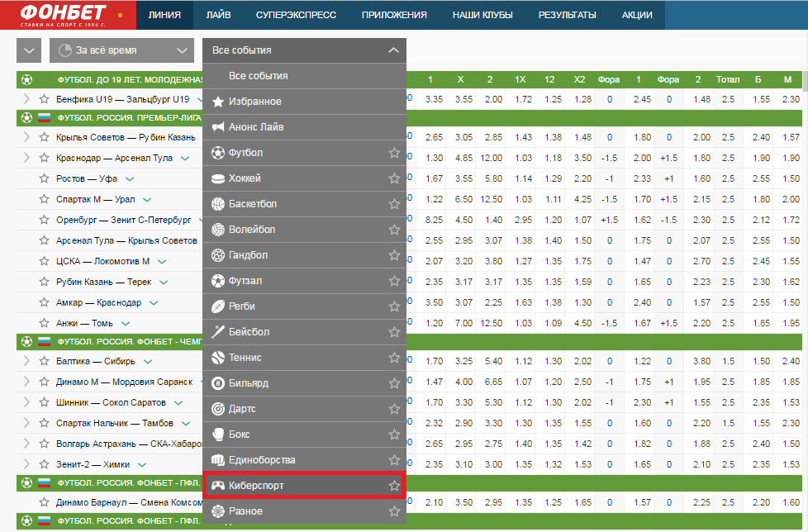The height and width of the screenshot is (532, 808).
Task: Click odds 3.35 for Бенфика U19 win
Action: (434, 99)
